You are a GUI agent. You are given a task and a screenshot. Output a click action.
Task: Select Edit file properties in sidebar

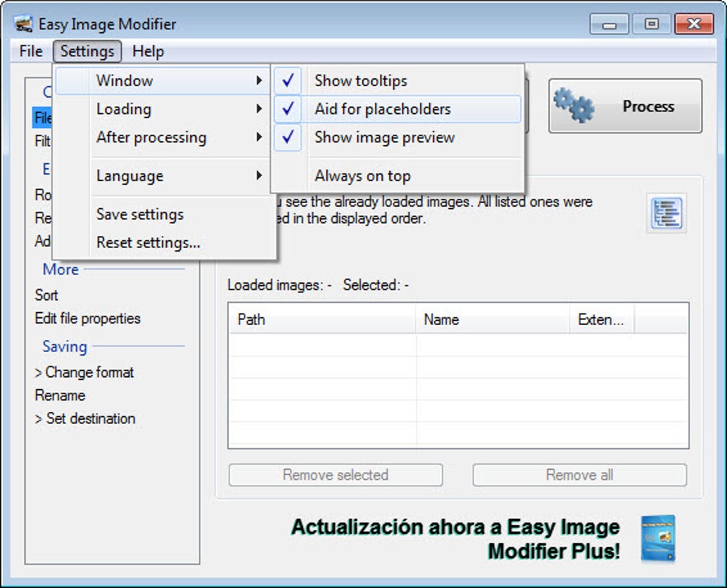(88, 318)
